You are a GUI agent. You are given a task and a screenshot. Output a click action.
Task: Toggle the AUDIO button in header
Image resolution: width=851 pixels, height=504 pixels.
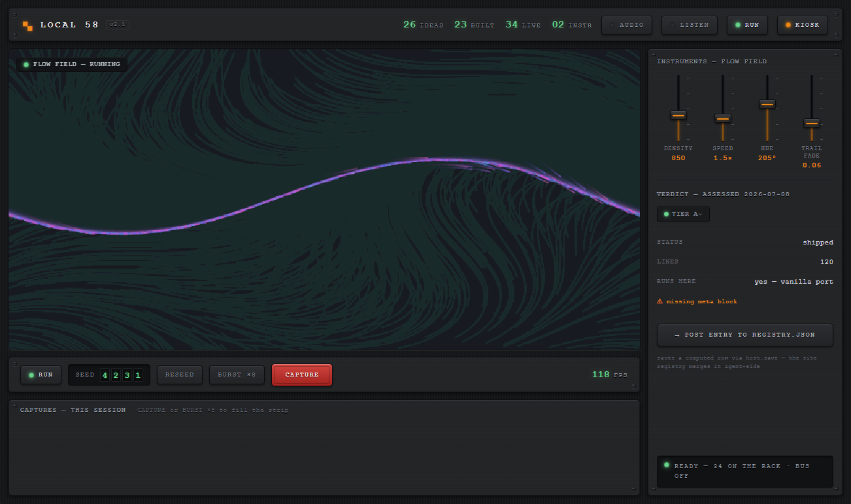627,25
